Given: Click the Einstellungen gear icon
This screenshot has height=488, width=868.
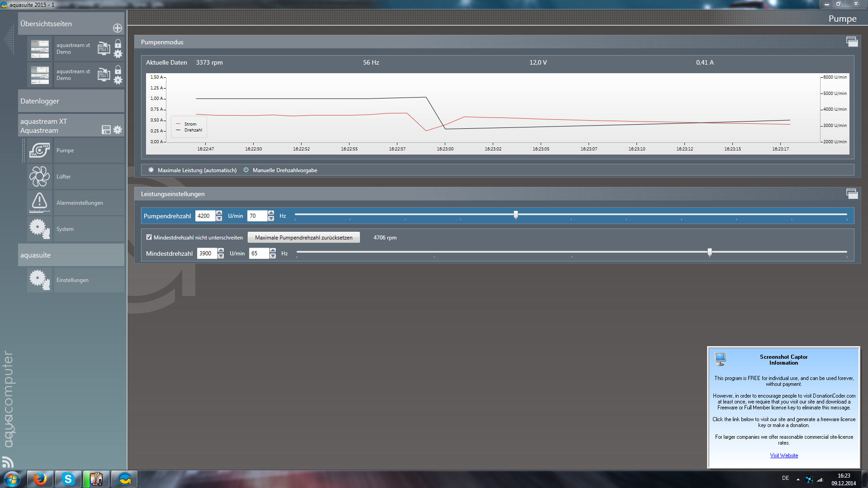Looking at the screenshot, I should coord(40,280).
